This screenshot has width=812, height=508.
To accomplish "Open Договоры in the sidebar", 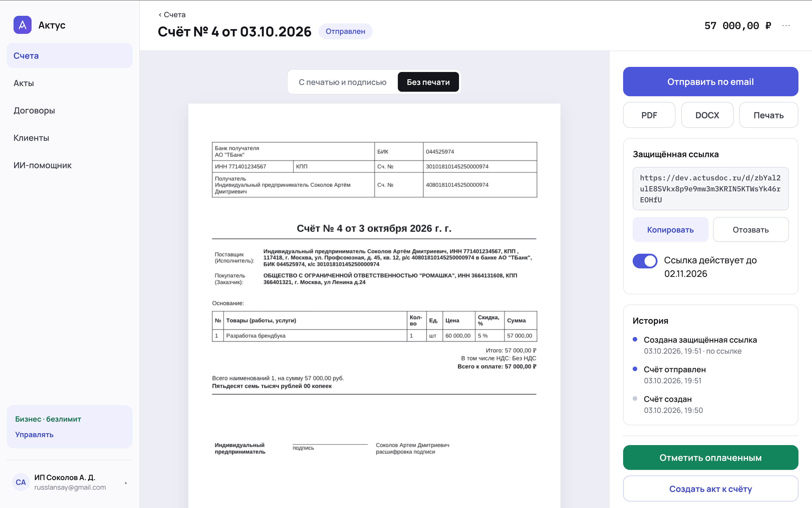I will tap(69, 111).
